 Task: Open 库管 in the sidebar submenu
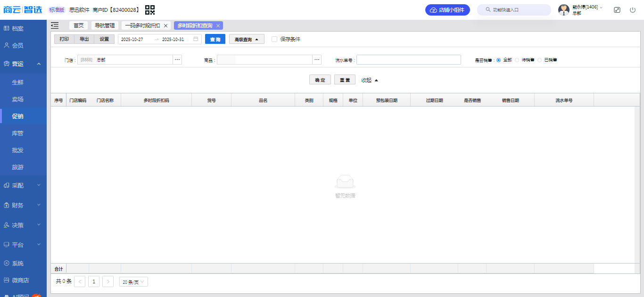pos(17,133)
